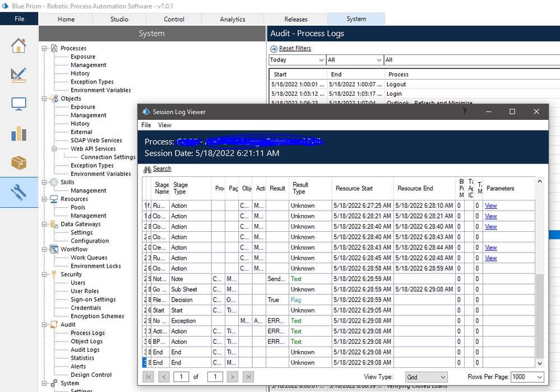Click the Security key tree icon
Image resolution: width=560 pixels, height=392 pixels.
[54, 274]
